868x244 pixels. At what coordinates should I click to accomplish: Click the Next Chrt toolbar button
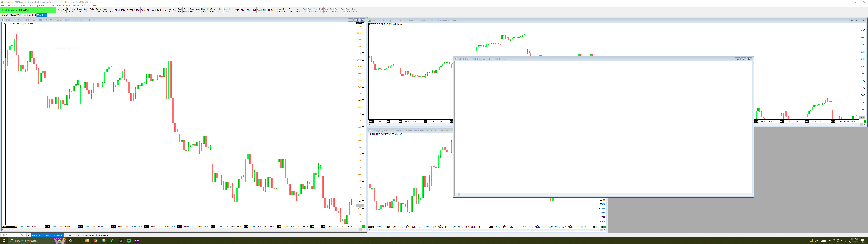[x=284, y=11]
